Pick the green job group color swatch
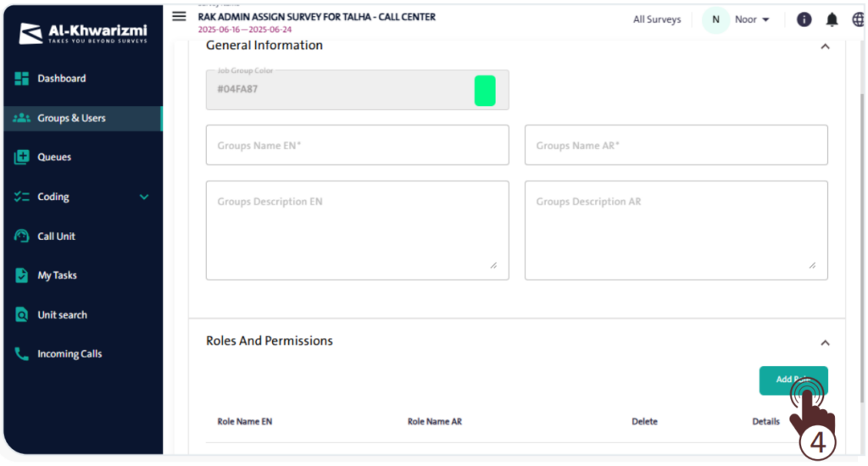Image resolution: width=868 pixels, height=466 pixels. (x=484, y=90)
